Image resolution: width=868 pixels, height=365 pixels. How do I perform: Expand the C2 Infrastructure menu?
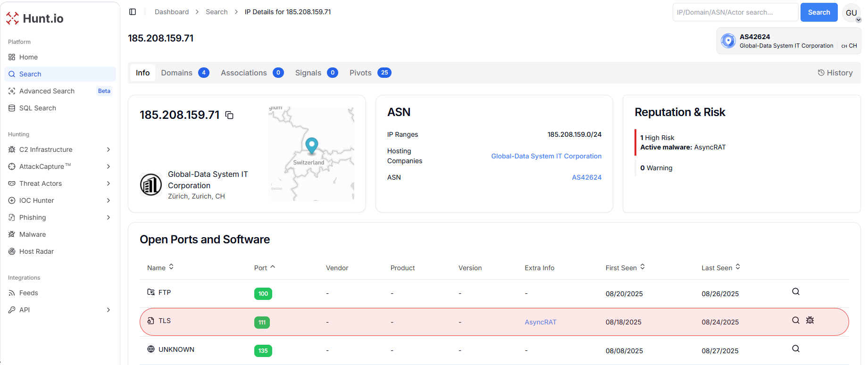(60, 149)
